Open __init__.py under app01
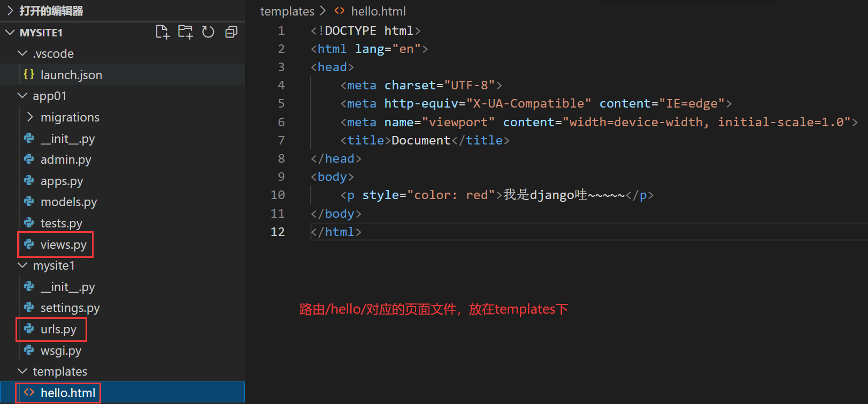 [x=68, y=139]
